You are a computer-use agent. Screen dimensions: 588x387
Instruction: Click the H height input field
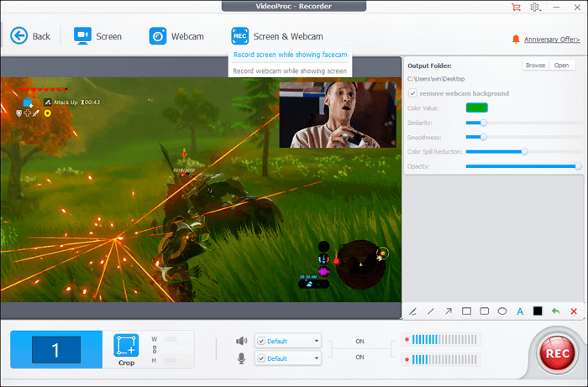(176, 360)
